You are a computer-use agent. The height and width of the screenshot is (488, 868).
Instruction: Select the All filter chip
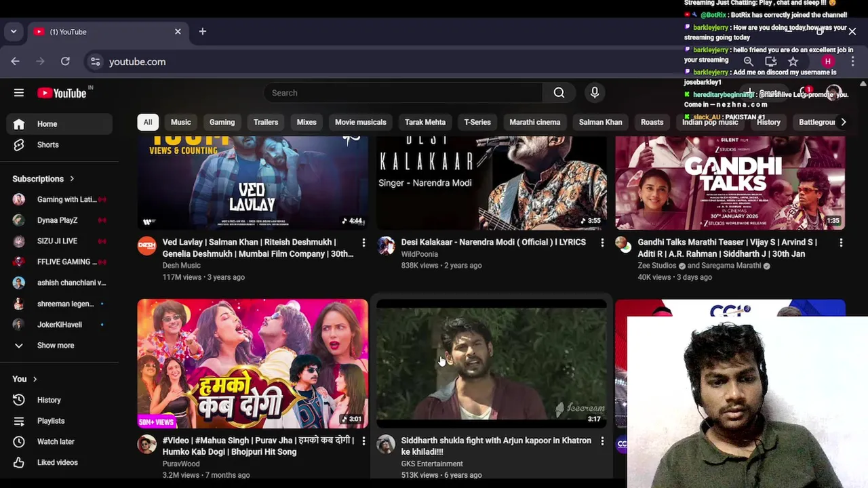pyautogui.click(x=148, y=122)
